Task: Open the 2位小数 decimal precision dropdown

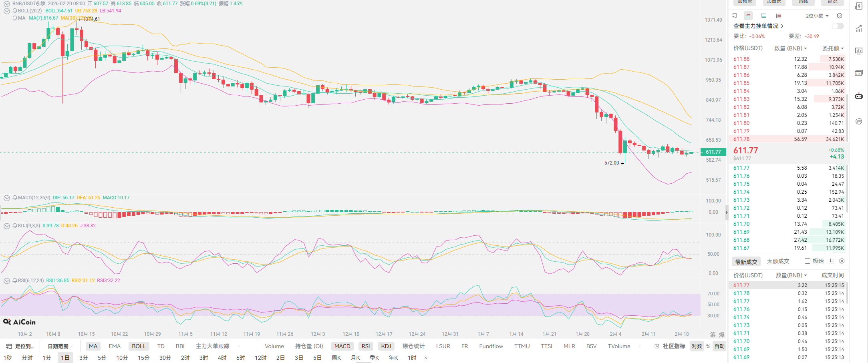Action: click(x=817, y=16)
